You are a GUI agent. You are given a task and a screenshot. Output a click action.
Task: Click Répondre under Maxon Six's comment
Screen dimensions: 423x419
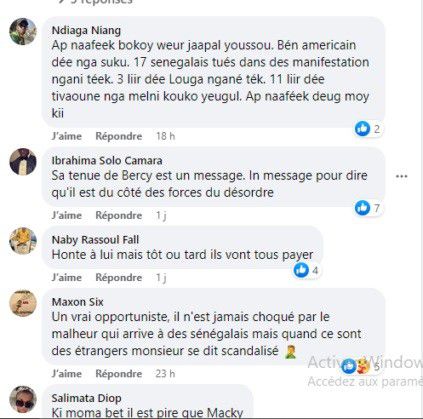coord(119,374)
